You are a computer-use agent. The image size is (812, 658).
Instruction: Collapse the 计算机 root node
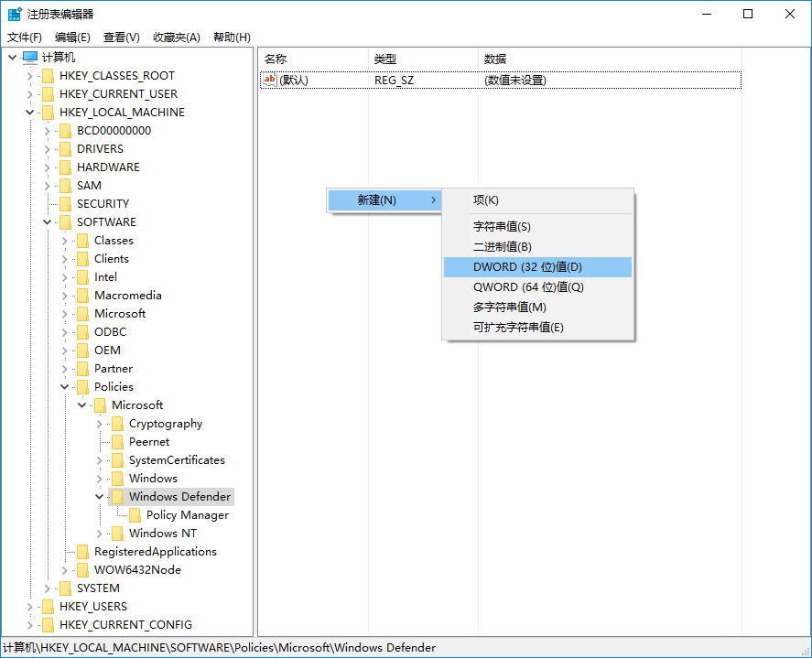coord(13,57)
